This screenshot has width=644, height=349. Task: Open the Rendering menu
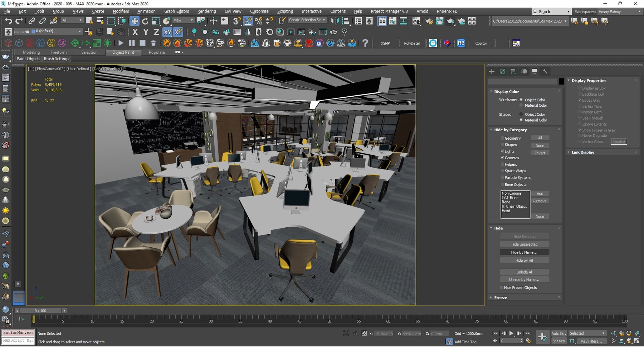pyautogui.click(x=206, y=11)
